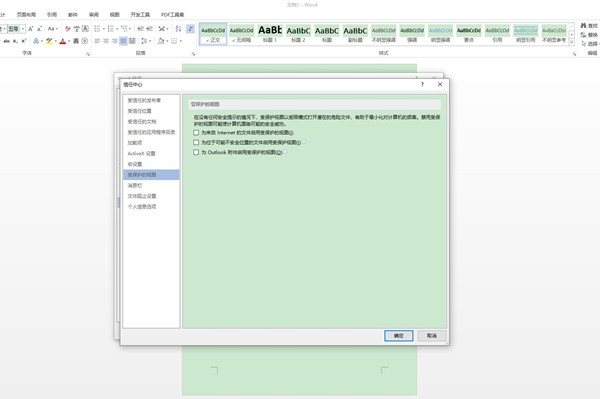Click the Sort icon
Image resolution: width=600 pixels, height=399 pixels.
point(178,29)
